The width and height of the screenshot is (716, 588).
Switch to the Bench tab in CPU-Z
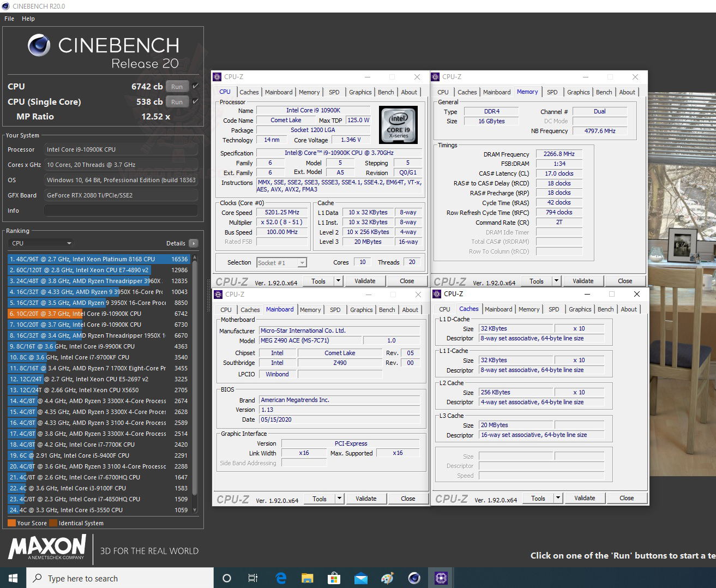tap(386, 92)
